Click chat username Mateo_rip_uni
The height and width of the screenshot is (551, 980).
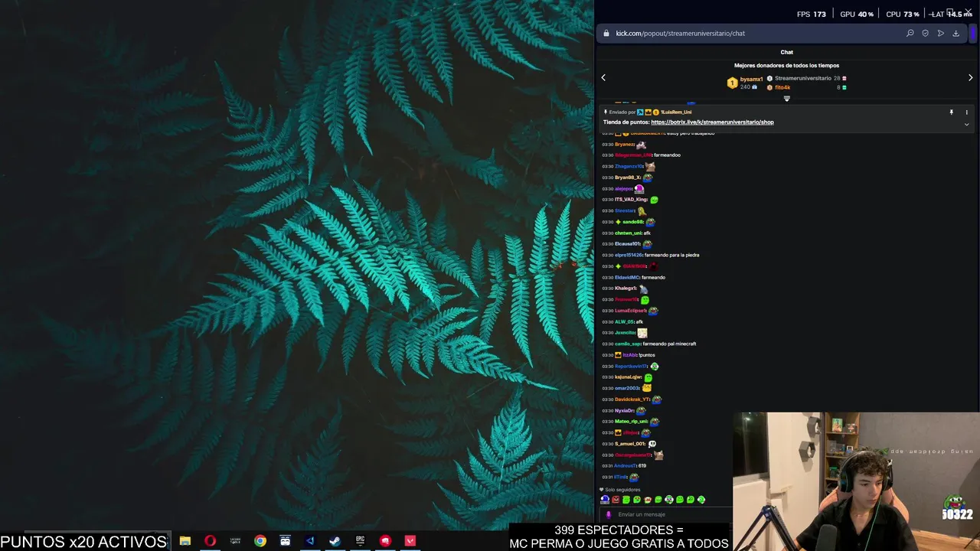click(x=631, y=422)
